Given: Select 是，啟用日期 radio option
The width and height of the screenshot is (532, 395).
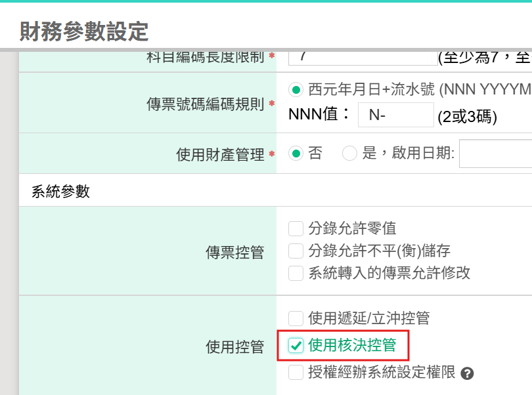Looking at the screenshot, I should click(x=350, y=154).
